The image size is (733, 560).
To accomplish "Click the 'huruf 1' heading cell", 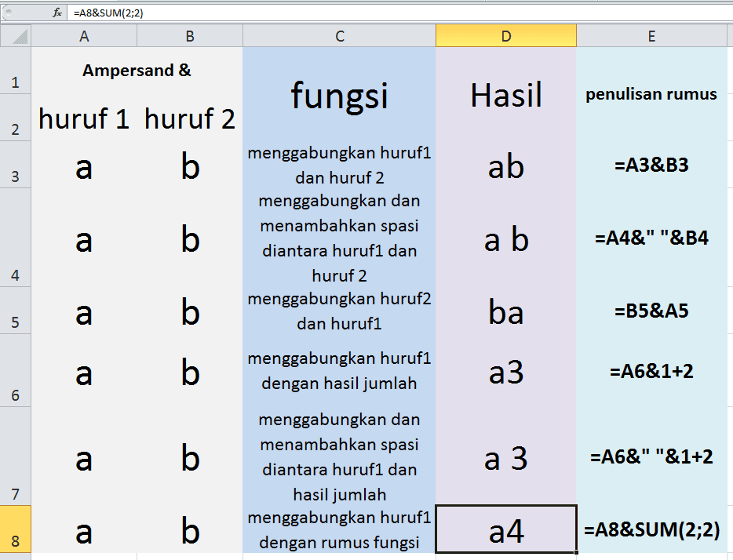I will tap(84, 118).
